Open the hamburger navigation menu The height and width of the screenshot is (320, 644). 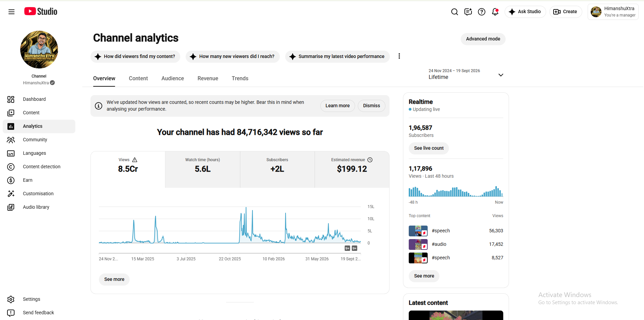point(11,12)
